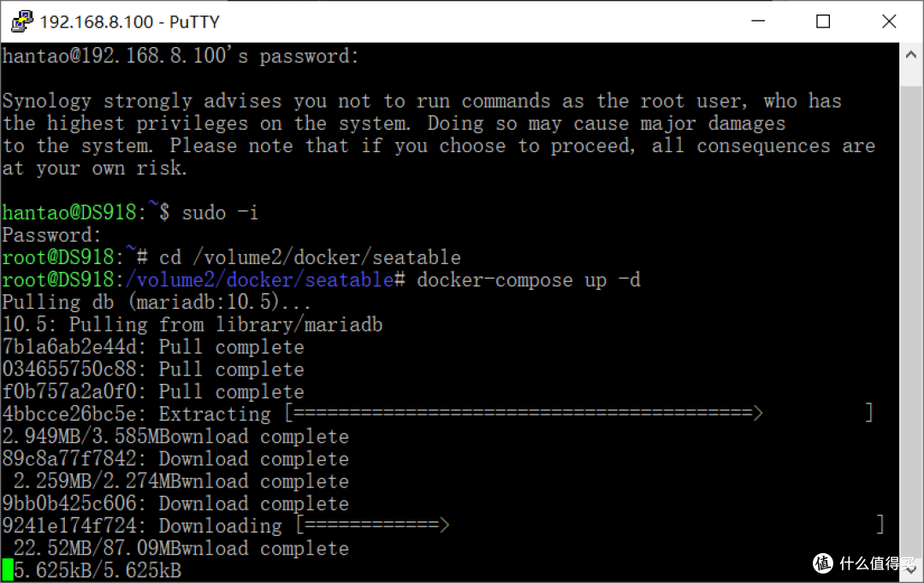Close the PuTTY session window
Screen dimensions: 924x583
pyautogui.click(x=889, y=21)
